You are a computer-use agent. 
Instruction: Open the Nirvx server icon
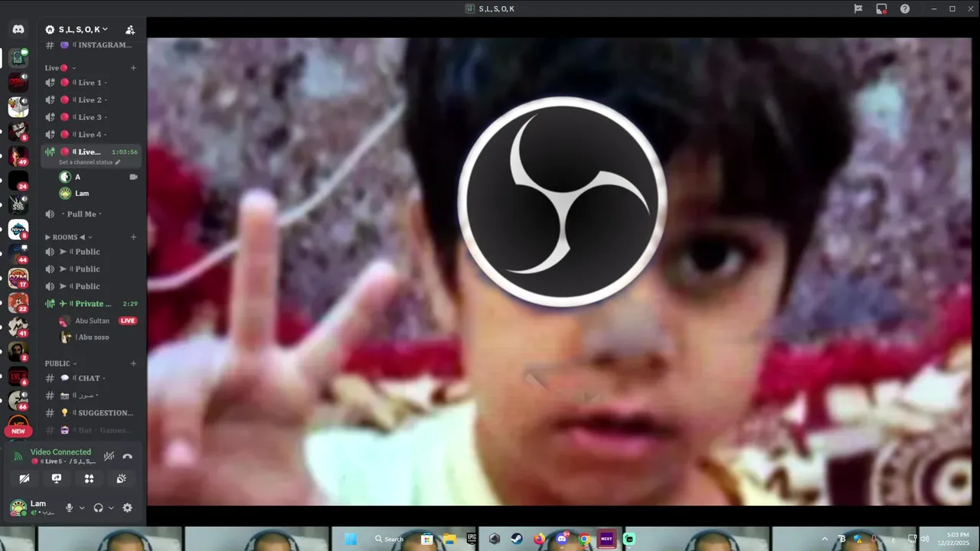pos(18,230)
